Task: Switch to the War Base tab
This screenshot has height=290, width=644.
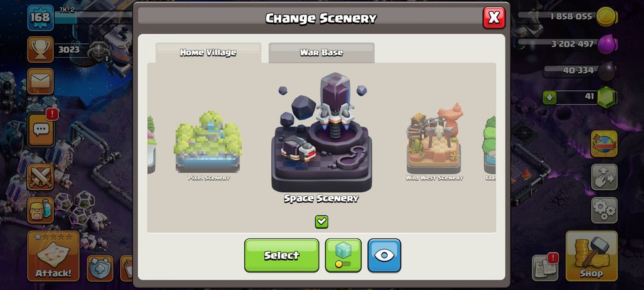Action: [321, 53]
